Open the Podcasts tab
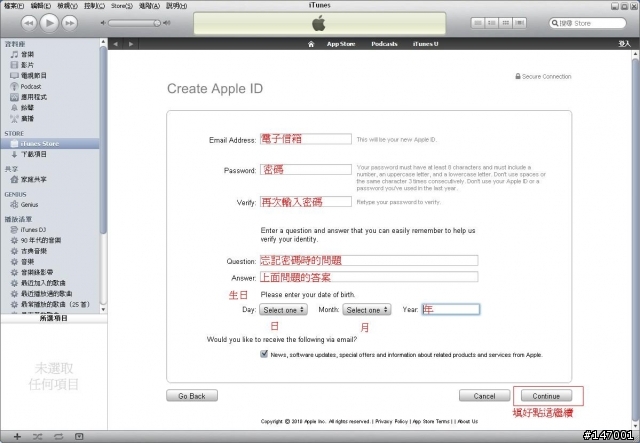 (384, 44)
